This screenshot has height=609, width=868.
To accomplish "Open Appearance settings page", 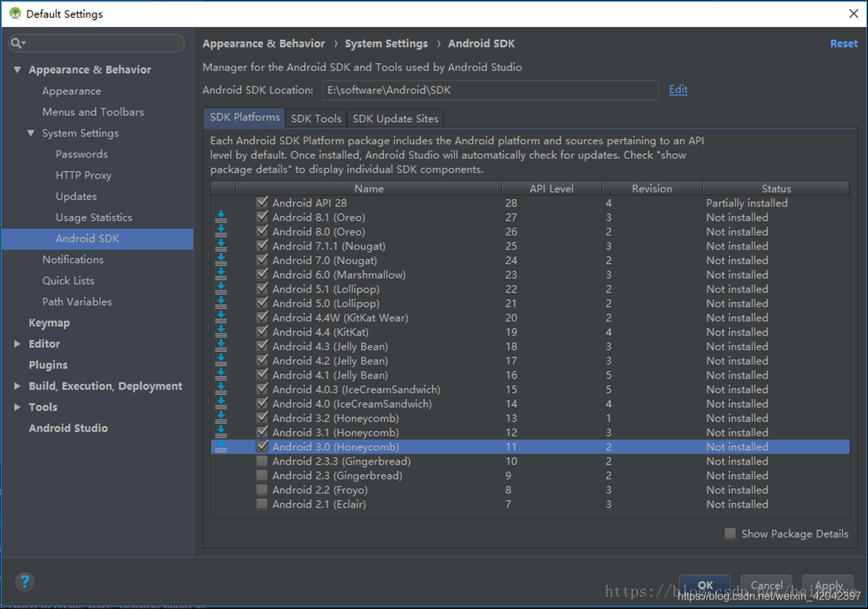I will point(72,90).
